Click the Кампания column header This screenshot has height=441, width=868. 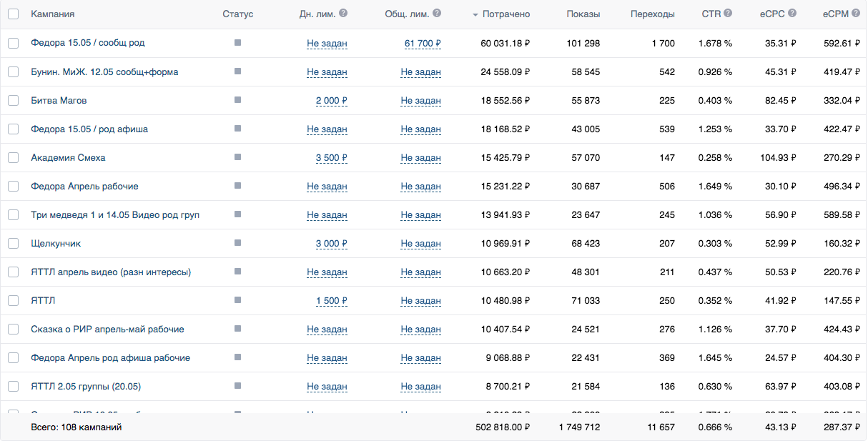[x=52, y=14]
